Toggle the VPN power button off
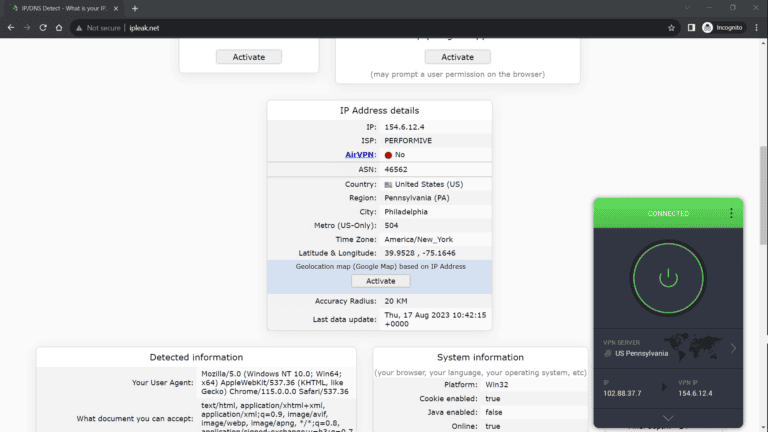Image resolution: width=768 pixels, height=432 pixels. click(x=667, y=278)
